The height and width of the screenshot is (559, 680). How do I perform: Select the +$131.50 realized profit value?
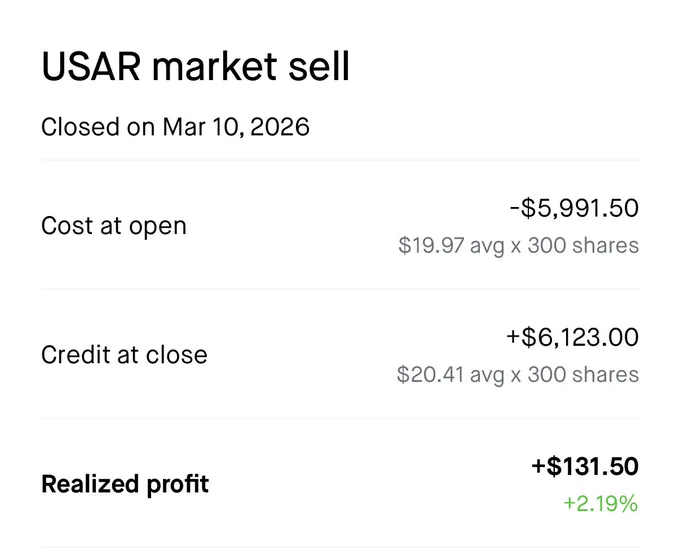point(585,466)
